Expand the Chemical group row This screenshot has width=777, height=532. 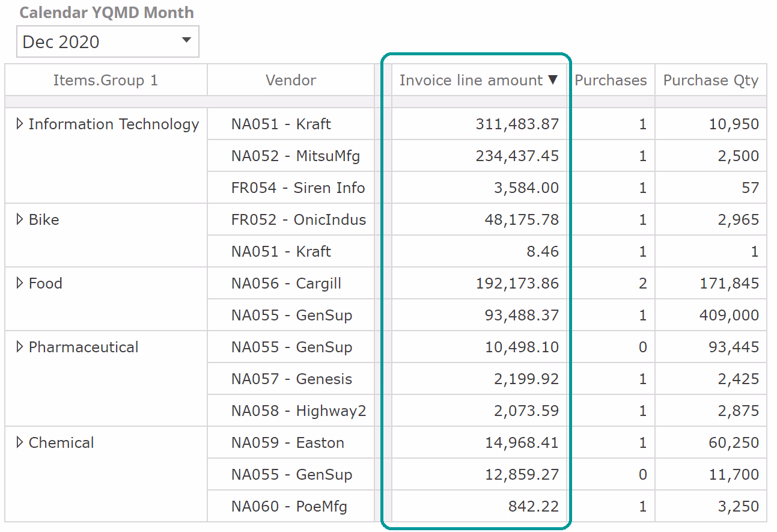click(20, 442)
